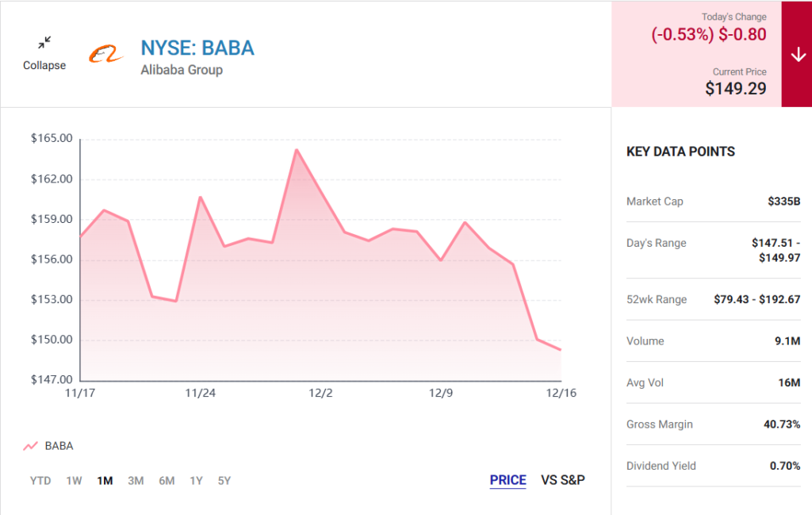Select the YTD time range
812x515 pixels.
pos(40,480)
